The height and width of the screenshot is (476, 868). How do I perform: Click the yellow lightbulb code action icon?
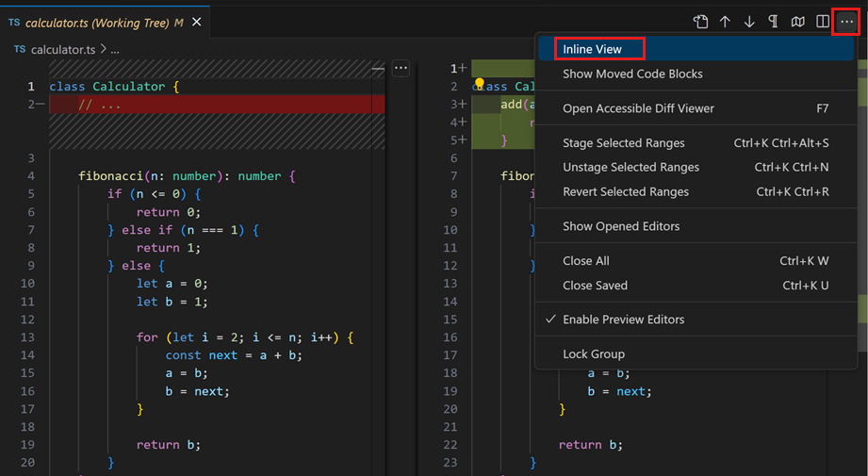point(479,86)
